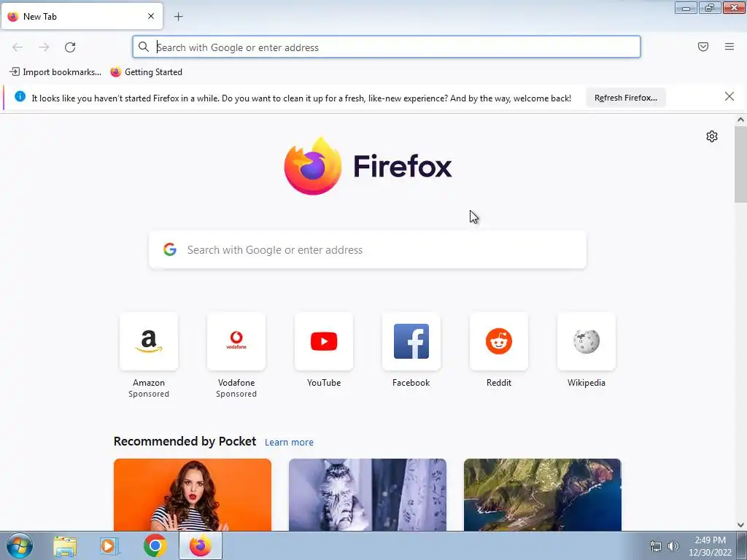The image size is (747, 560).
Task: Open Pocket story with coastal aerial image
Action: coord(543,495)
